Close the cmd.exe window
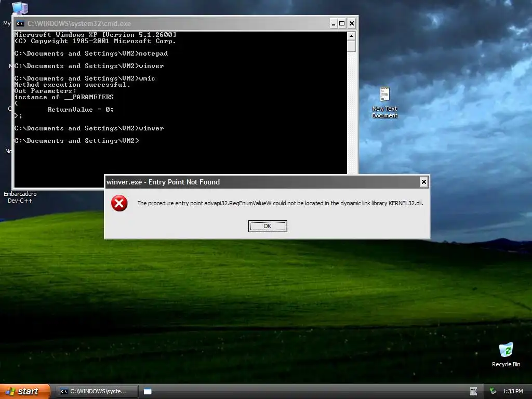The image size is (532, 399). coord(352,23)
